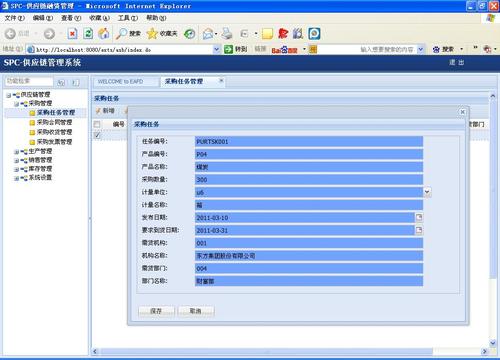Toggle the header select-all checkbox beside 编号
Viewport: 500px width, 360px height.
[97, 124]
